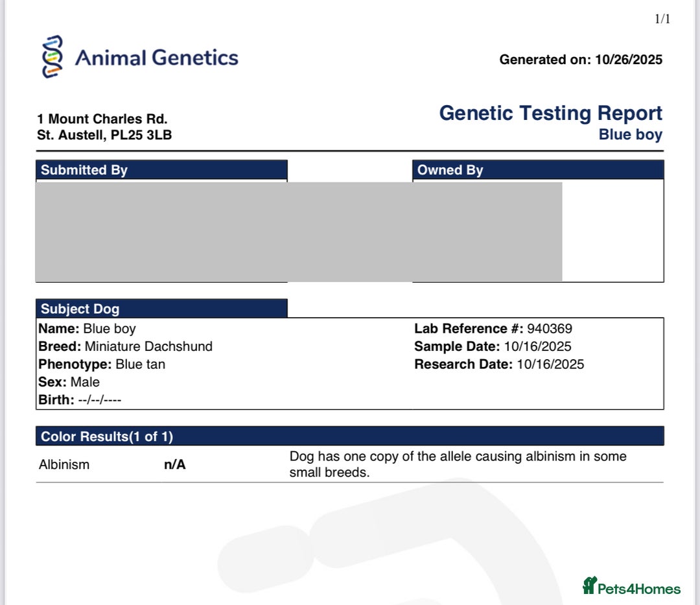Click the 1 Mount Charles Rd. address line

[x=102, y=119]
